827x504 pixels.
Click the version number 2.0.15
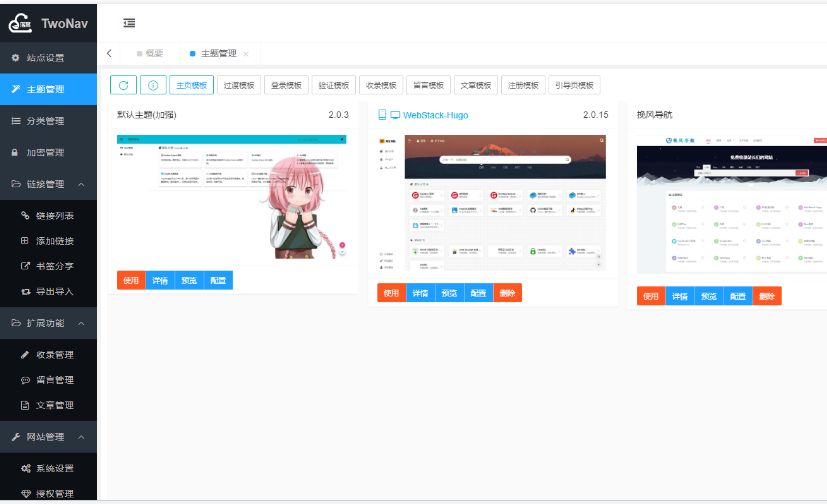[x=595, y=114]
